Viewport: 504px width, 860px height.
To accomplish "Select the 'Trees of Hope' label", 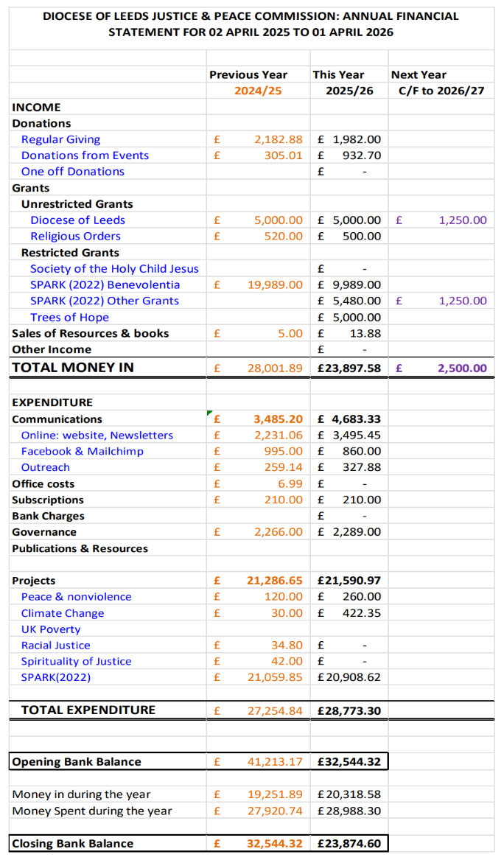I will pos(70,317).
